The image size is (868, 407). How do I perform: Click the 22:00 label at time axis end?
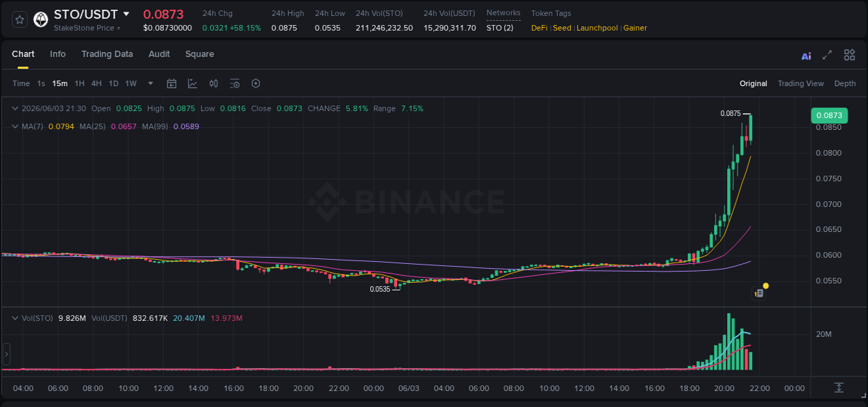[760, 388]
